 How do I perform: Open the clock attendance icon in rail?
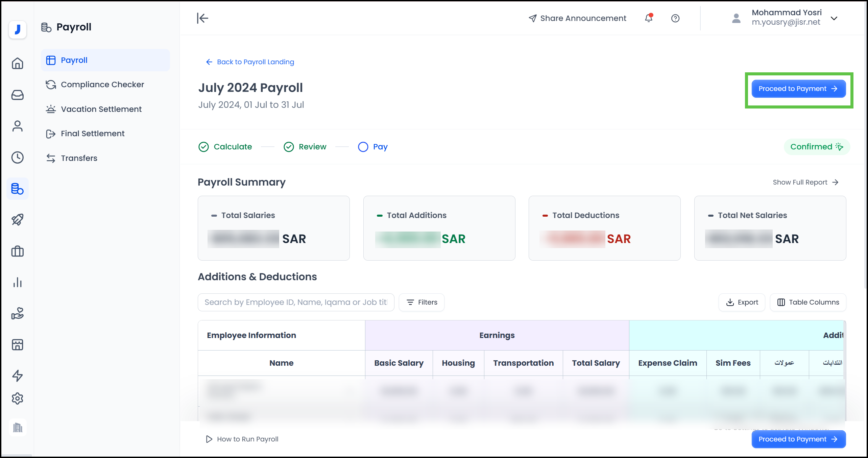[x=18, y=158]
